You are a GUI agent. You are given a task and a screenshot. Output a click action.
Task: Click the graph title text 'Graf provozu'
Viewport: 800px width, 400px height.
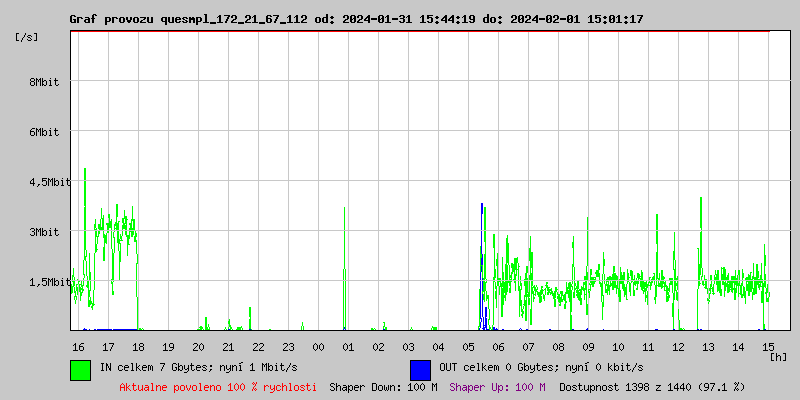(x=111, y=19)
